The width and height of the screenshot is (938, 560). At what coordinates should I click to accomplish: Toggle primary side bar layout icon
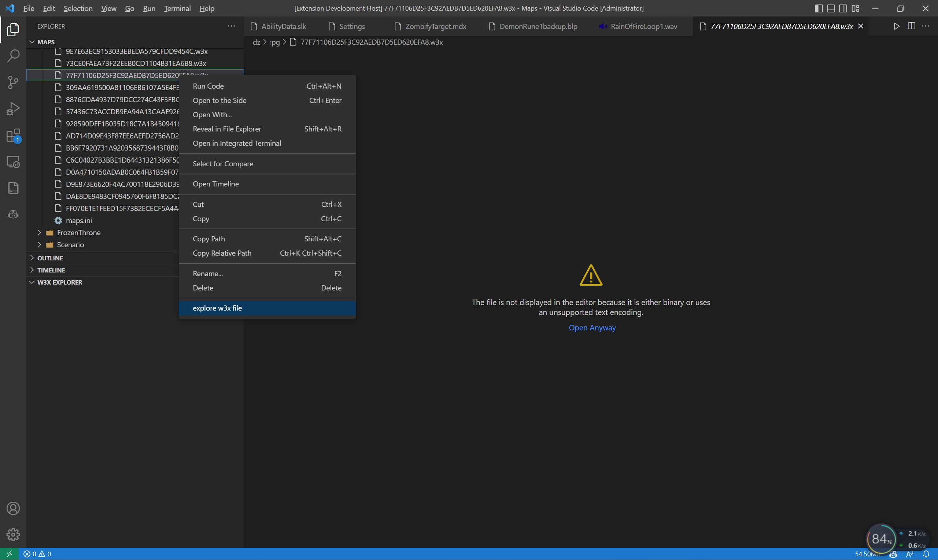coord(818,8)
